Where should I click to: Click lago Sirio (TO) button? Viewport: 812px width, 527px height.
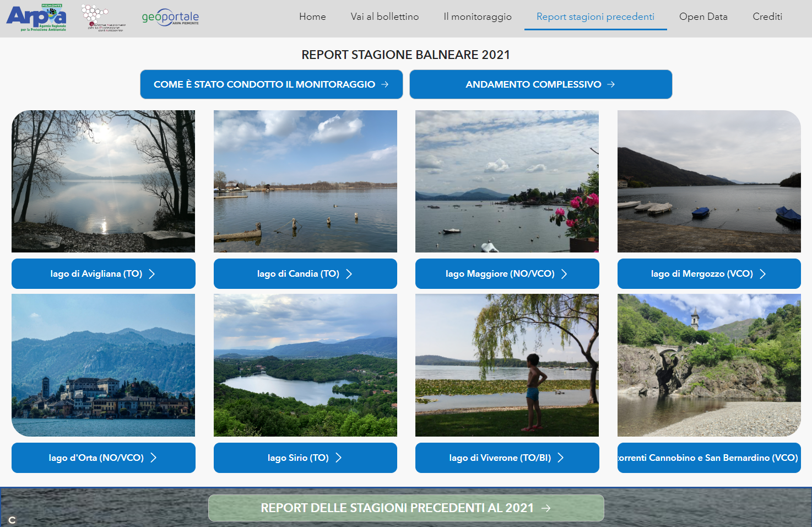[x=305, y=458]
